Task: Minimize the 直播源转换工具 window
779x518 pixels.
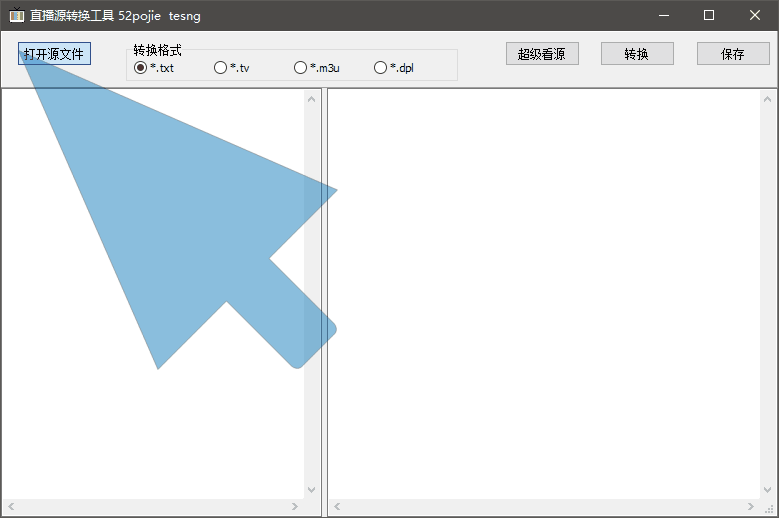Action: [664, 15]
